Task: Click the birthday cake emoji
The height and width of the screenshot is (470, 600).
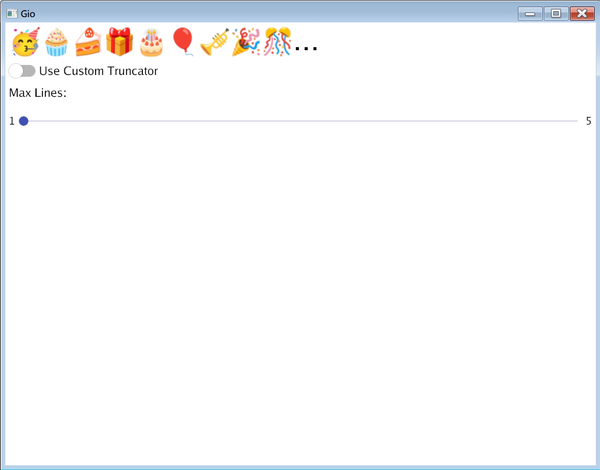Action: click(x=151, y=43)
